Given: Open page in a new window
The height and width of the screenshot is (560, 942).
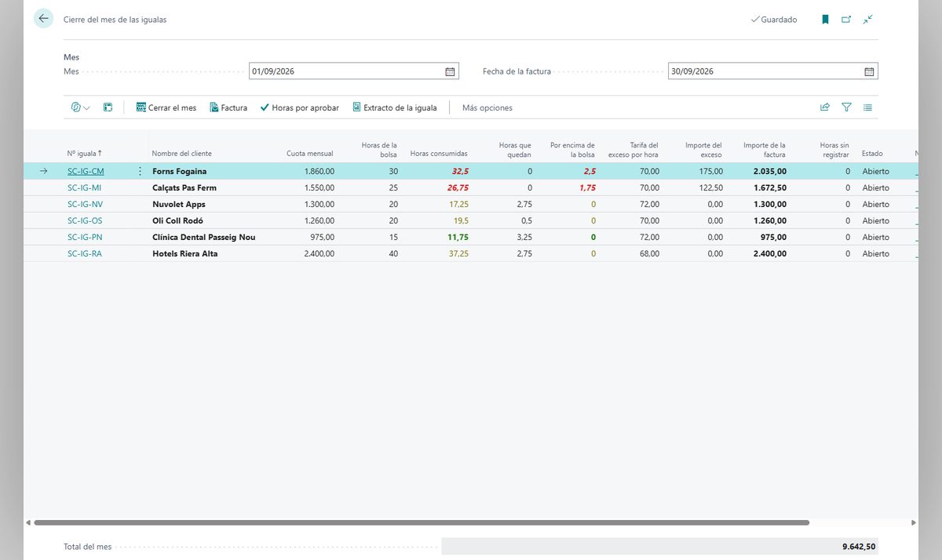Looking at the screenshot, I should [x=846, y=20].
